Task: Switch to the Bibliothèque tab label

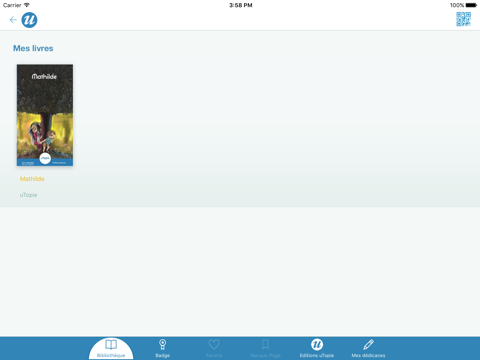Action: tap(111, 356)
